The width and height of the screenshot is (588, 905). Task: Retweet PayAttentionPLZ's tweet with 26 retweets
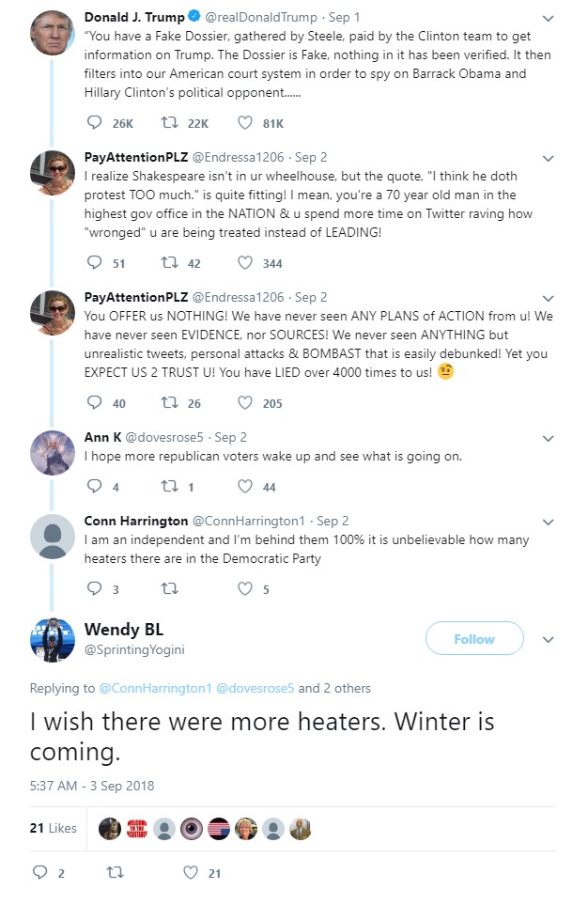pos(170,403)
